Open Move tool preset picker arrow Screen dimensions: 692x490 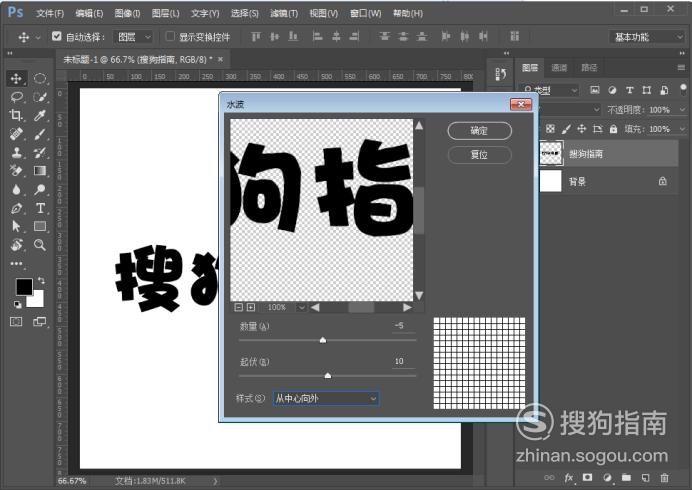point(38,38)
